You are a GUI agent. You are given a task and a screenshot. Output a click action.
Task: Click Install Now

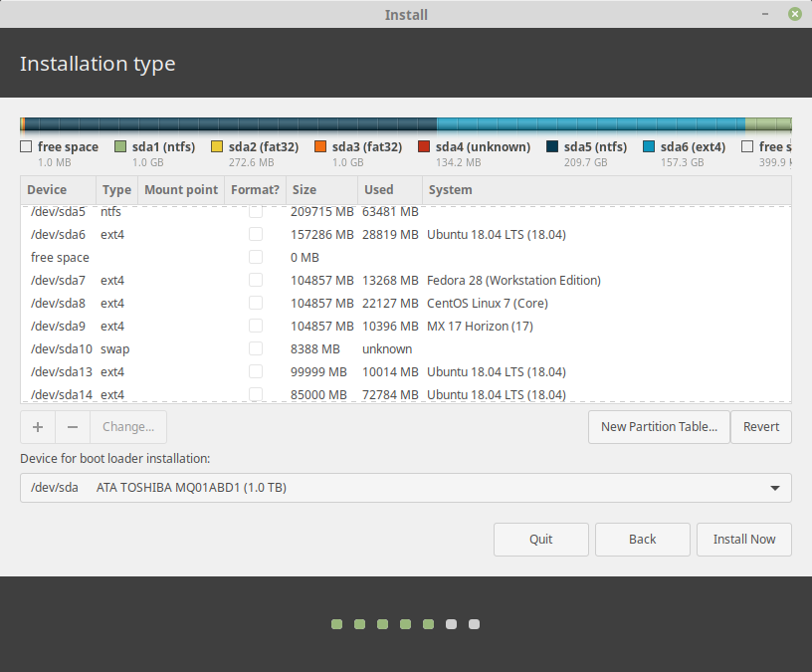[x=743, y=539]
